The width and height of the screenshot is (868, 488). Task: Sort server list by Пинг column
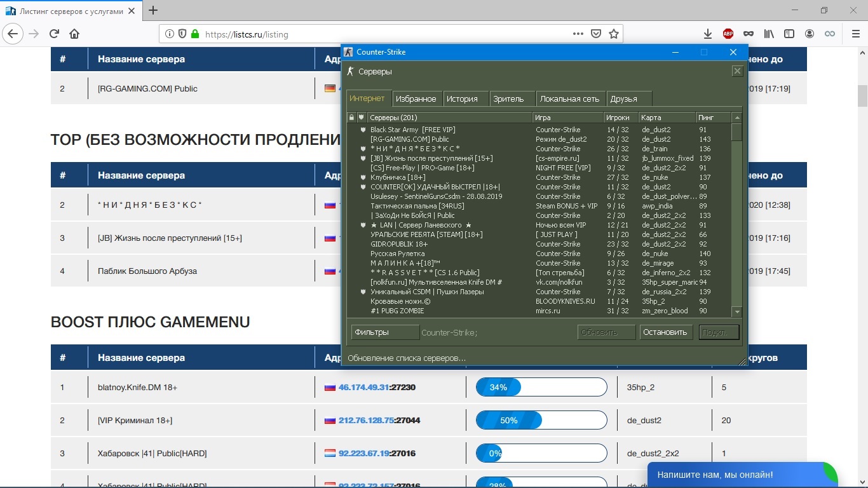[714, 118]
